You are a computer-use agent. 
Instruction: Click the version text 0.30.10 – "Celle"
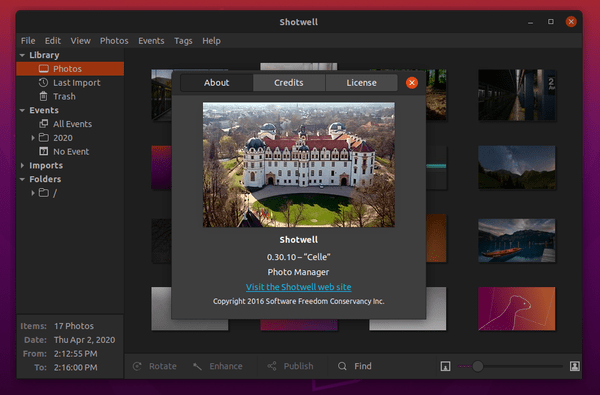tap(298, 257)
